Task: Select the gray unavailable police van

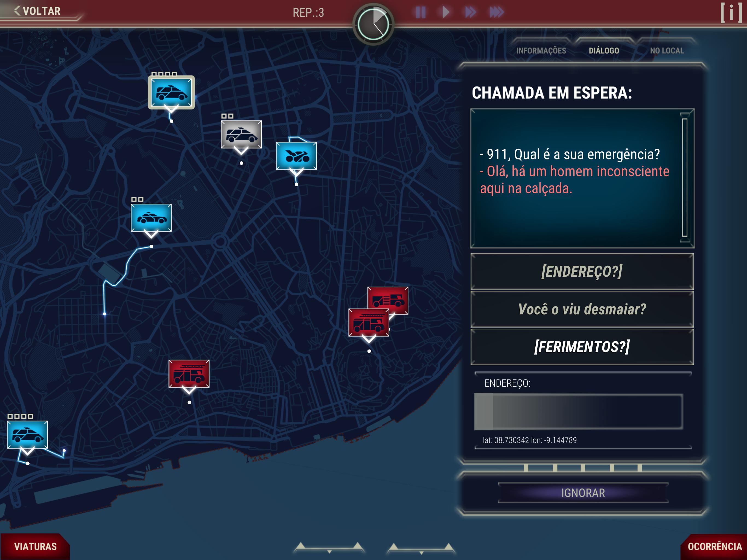Action: (x=241, y=134)
